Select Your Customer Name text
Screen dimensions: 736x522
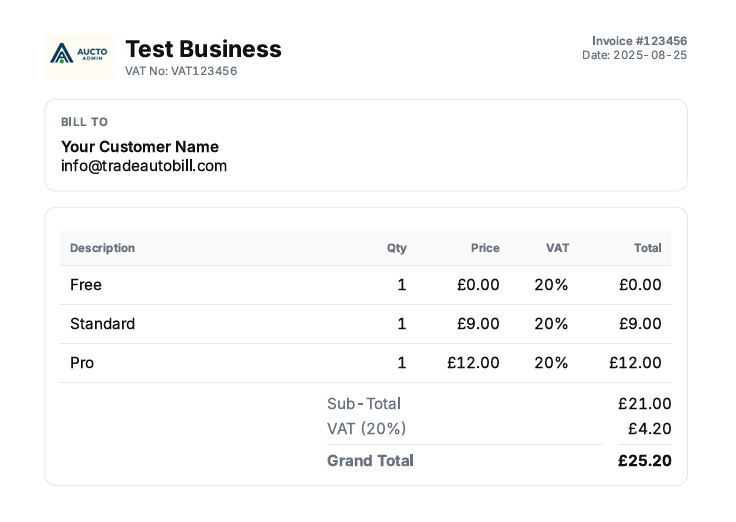(x=140, y=146)
